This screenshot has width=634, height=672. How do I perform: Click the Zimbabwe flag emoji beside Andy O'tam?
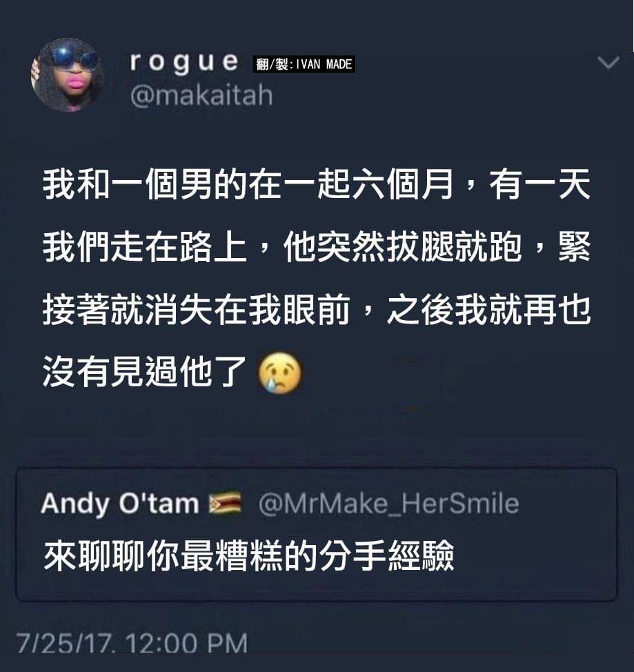click(225, 503)
